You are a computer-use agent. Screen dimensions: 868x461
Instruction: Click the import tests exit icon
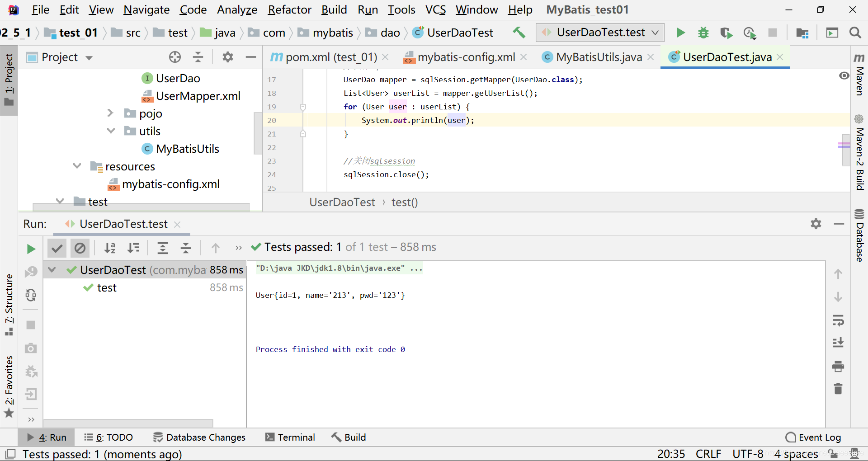pyautogui.click(x=31, y=394)
